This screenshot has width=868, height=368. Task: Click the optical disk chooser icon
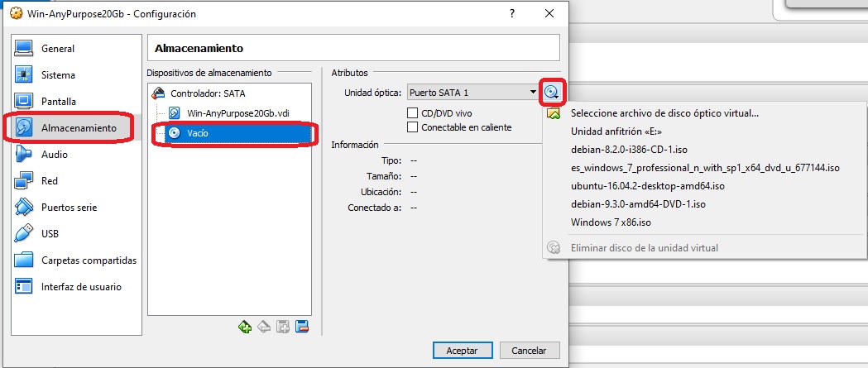click(x=552, y=92)
